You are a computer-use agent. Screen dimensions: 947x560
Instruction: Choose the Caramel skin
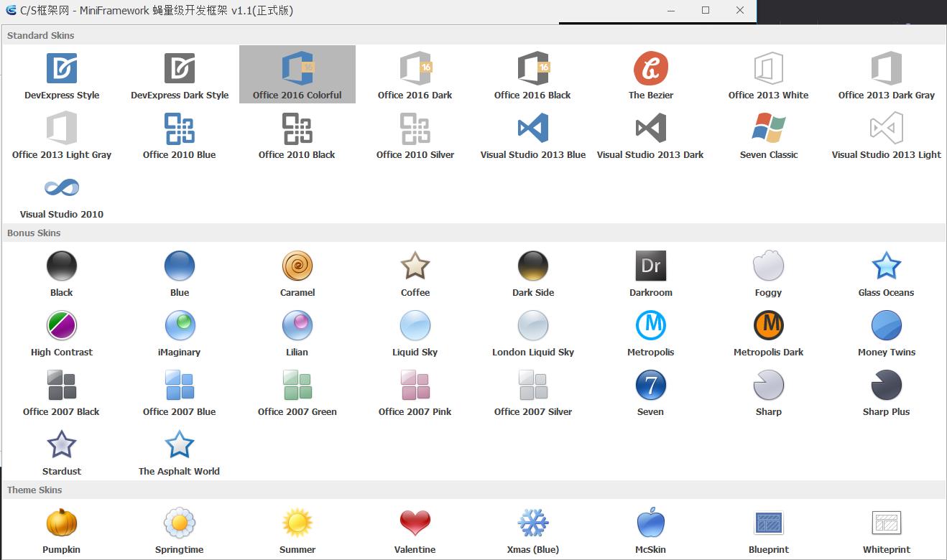[297, 271]
